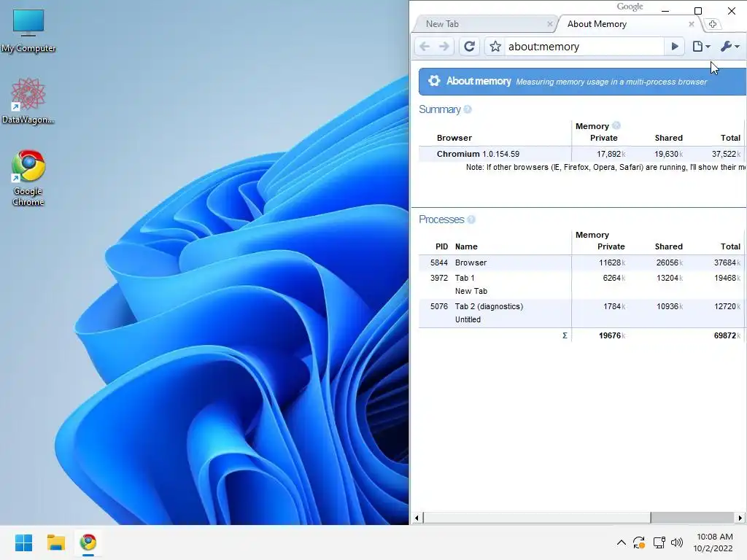Click the Tab 1 process name
The width and height of the screenshot is (747, 560).
click(465, 278)
